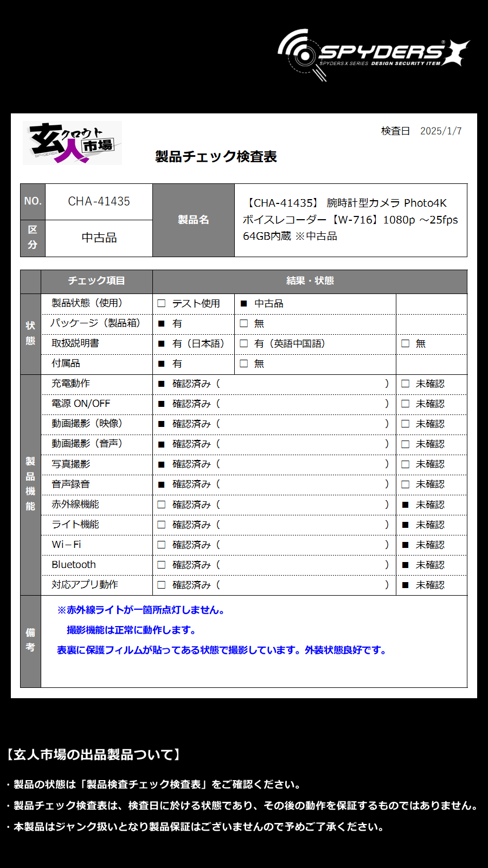Tick 未確認 checkbox for 電源 ON/OFF
Image resolution: width=488 pixels, height=868 pixels.
click(x=405, y=404)
